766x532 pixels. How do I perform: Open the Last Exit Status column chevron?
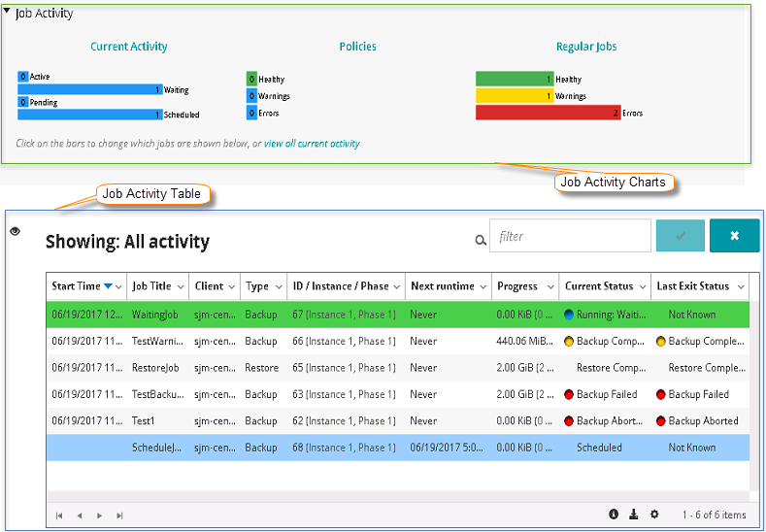coord(741,287)
